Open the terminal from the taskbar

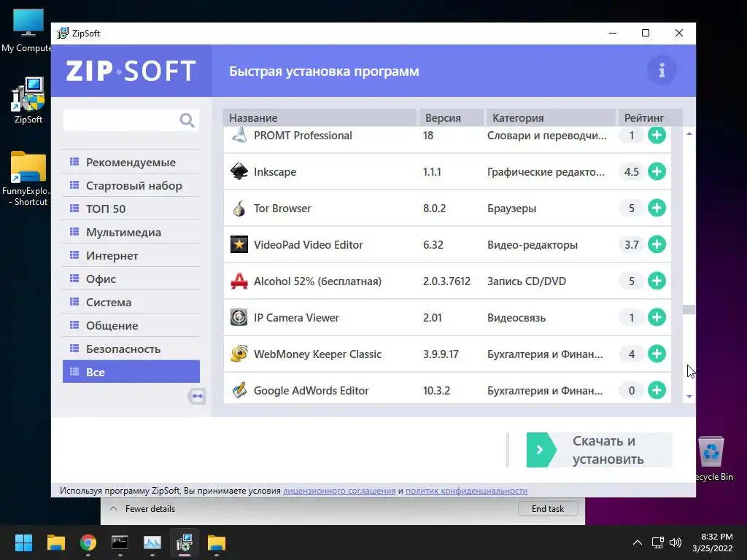(120, 542)
